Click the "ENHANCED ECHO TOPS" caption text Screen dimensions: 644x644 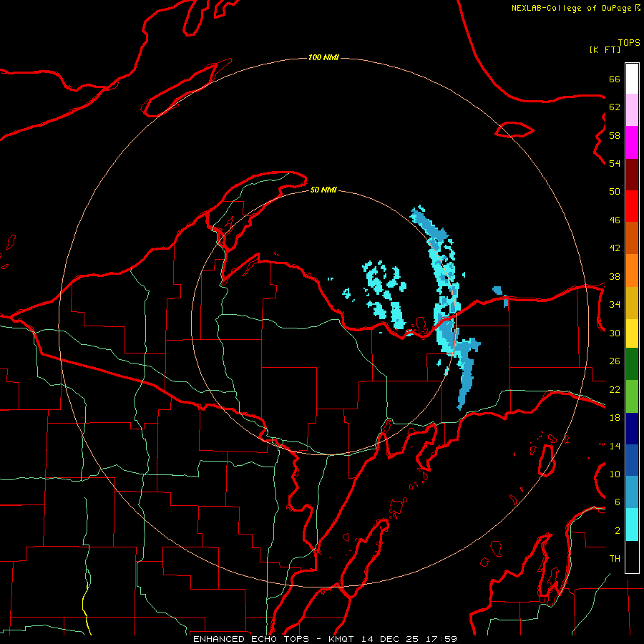tap(251, 639)
